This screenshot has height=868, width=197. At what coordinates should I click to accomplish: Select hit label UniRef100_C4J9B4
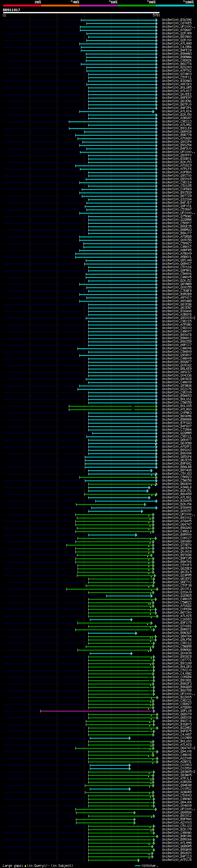[176, 47]
